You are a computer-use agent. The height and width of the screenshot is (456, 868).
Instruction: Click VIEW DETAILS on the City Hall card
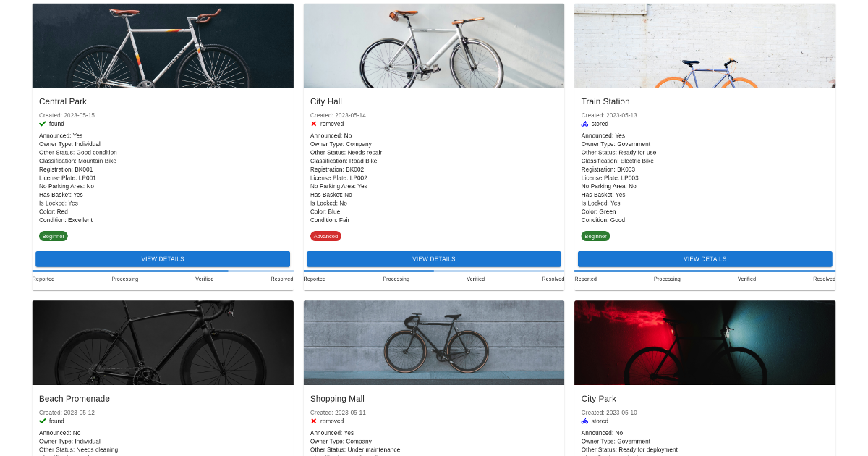coord(433,258)
